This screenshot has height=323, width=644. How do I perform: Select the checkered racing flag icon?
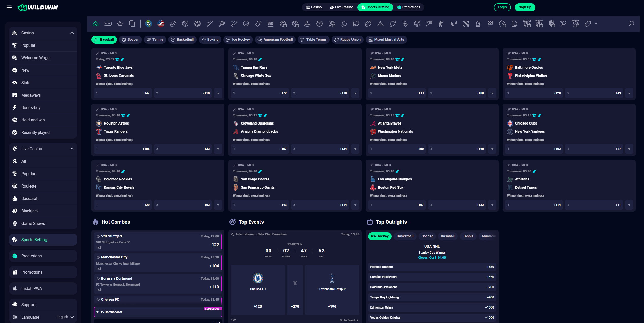pos(490,24)
